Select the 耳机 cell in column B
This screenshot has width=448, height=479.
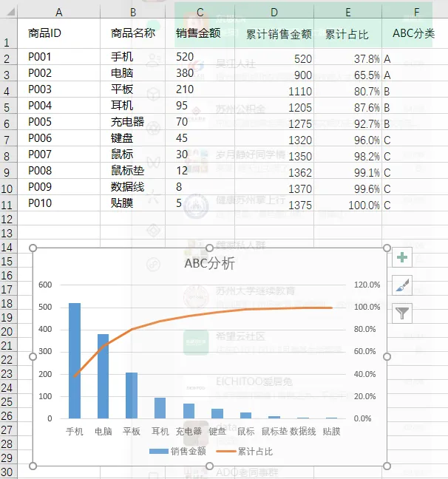(x=132, y=106)
